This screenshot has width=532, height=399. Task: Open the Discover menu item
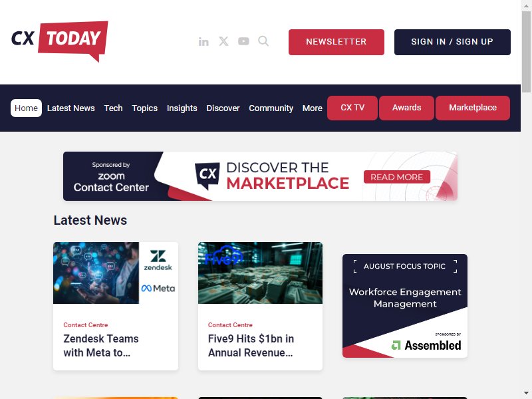[223, 108]
